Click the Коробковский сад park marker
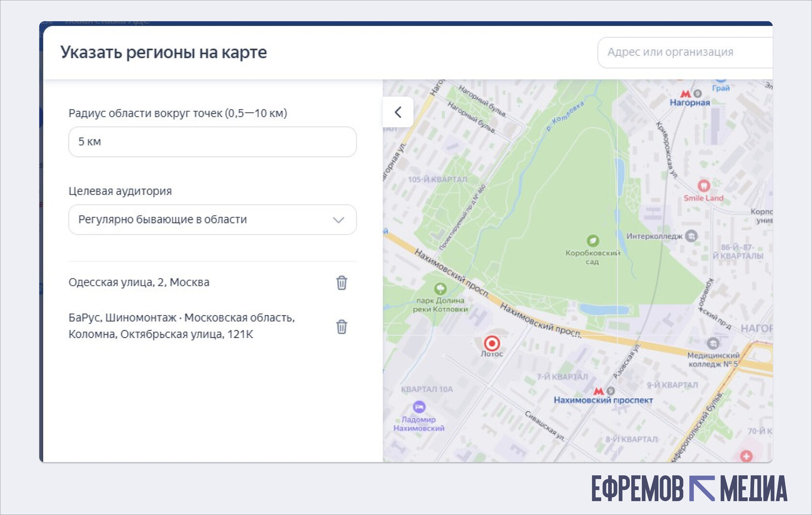 pyautogui.click(x=593, y=240)
